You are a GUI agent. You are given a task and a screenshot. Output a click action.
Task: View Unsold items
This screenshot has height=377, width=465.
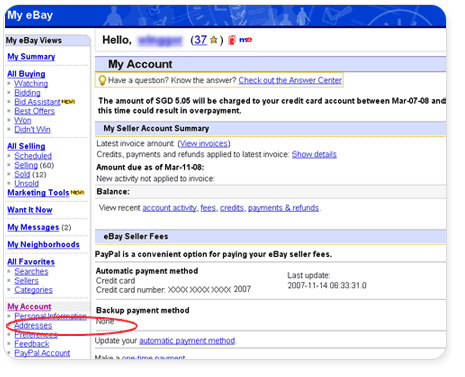(26, 183)
